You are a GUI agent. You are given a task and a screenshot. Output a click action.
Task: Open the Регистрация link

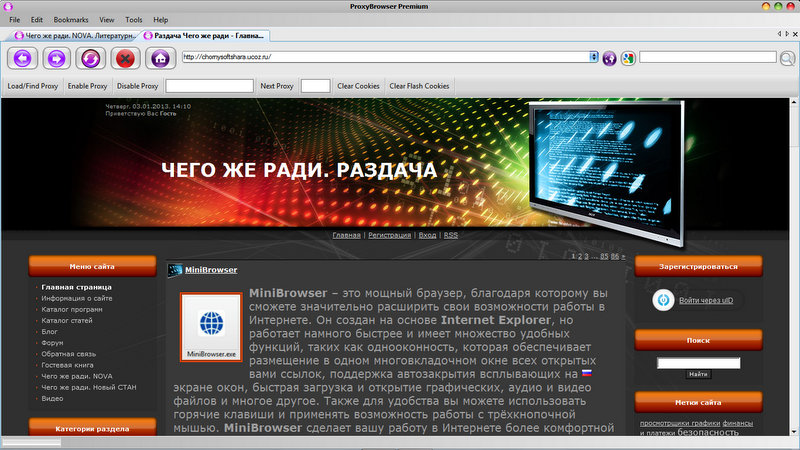(x=389, y=235)
